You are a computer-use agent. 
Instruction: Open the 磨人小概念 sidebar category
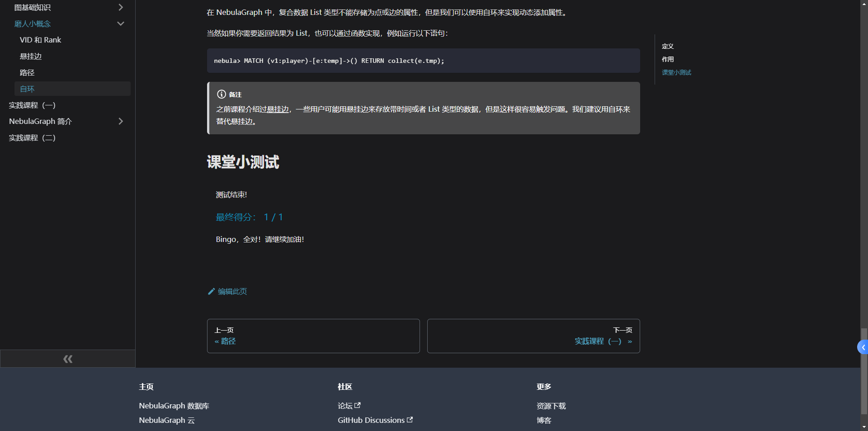33,24
